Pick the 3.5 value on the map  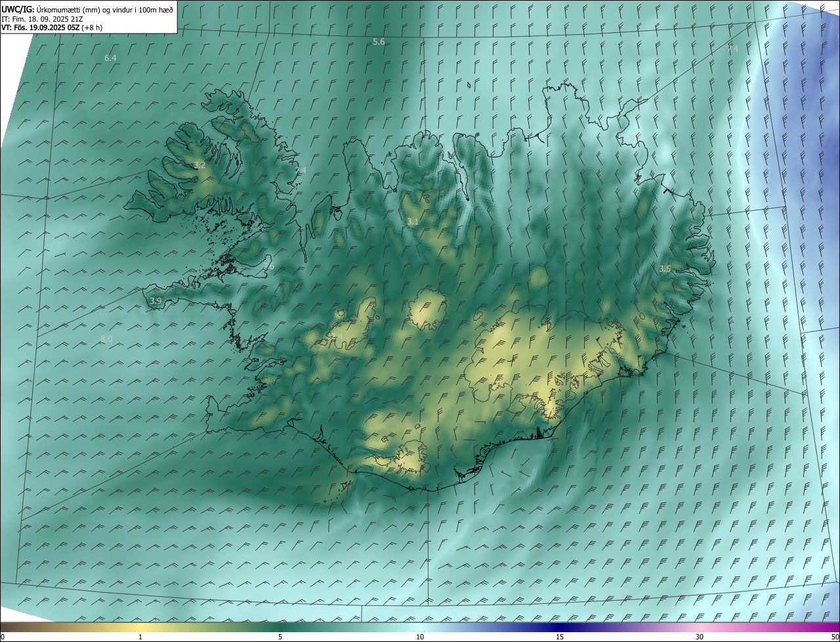pyautogui.click(x=665, y=268)
